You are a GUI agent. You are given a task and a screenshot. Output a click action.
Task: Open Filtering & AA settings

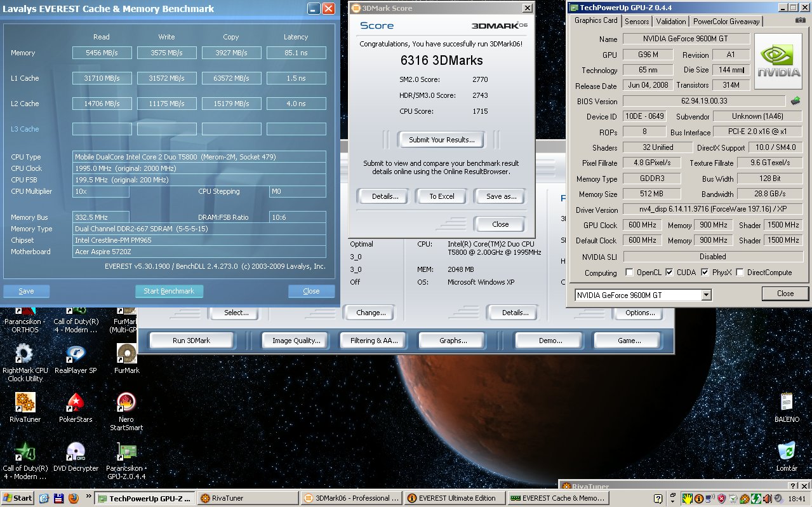373,341
